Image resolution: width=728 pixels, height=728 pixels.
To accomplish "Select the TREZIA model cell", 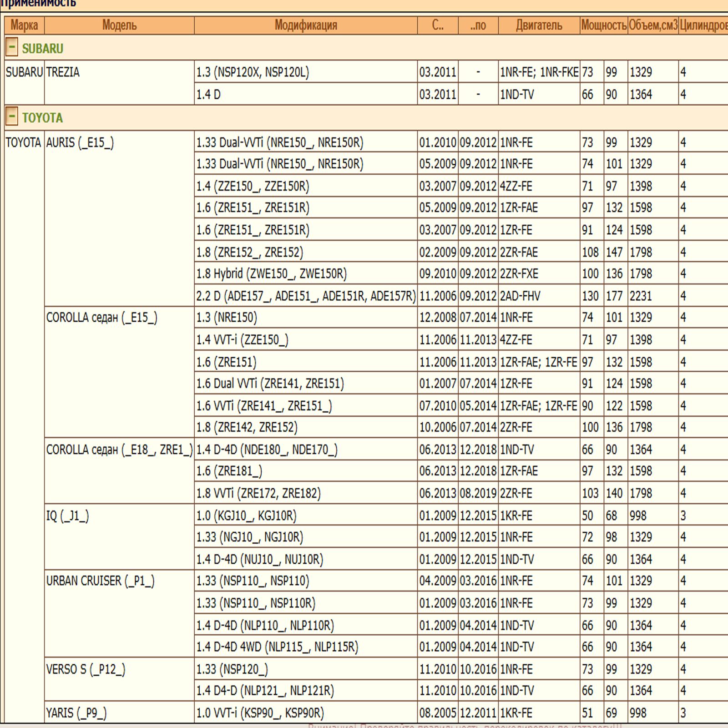I will pyautogui.click(x=63, y=72).
